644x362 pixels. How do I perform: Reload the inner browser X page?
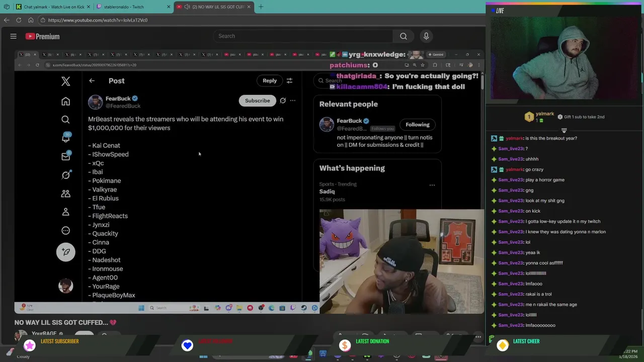[37, 65]
